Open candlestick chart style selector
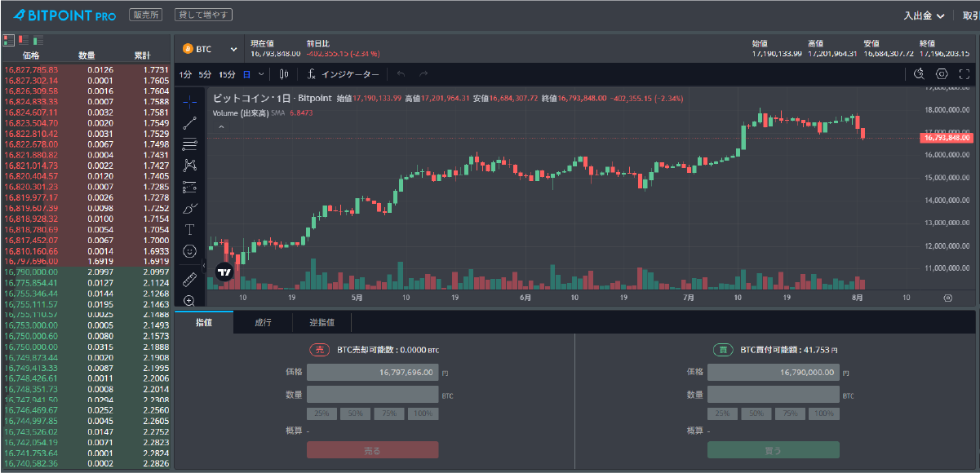980x473 pixels. pyautogui.click(x=284, y=74)
